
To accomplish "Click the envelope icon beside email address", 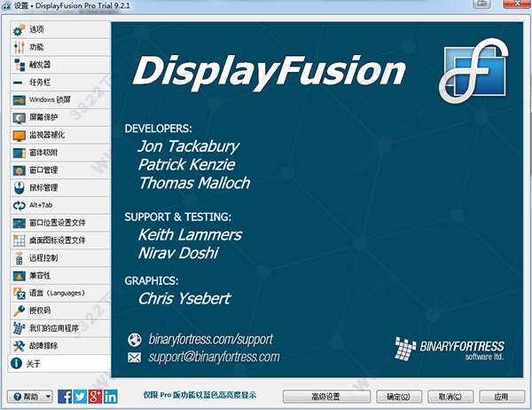I will 135,357.
